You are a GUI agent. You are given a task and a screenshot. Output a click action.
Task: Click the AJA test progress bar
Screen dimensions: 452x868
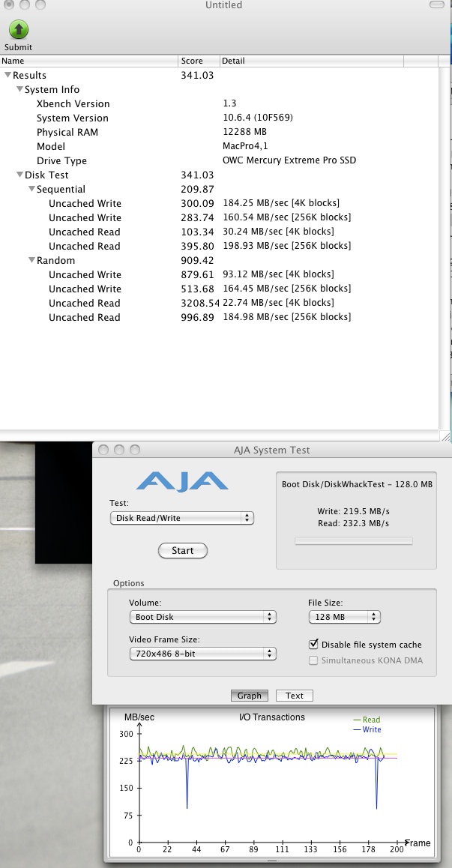click(x=353, y=541)
